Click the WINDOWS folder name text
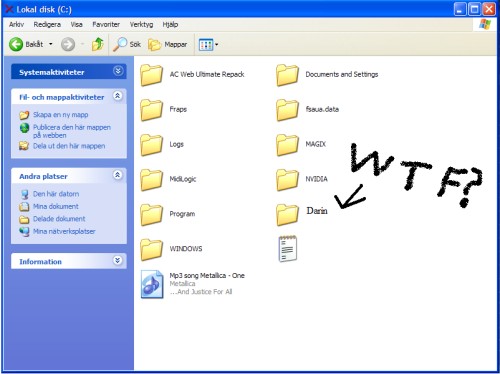 tap(186, 249)
